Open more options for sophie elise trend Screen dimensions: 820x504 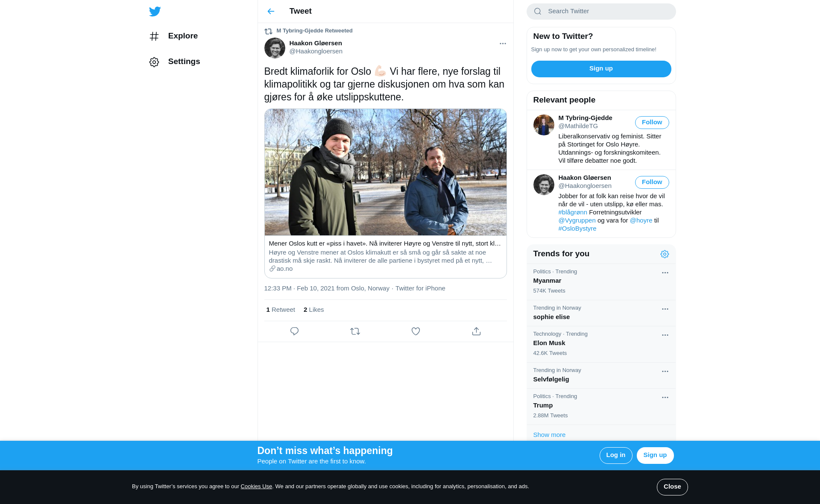click(x=665, y=309)
